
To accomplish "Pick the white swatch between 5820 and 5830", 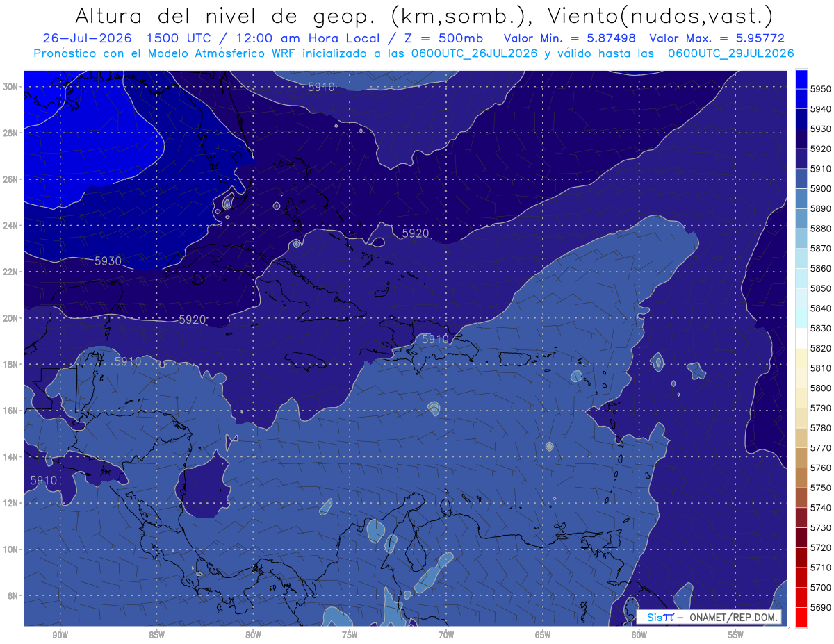I will 801,338.
